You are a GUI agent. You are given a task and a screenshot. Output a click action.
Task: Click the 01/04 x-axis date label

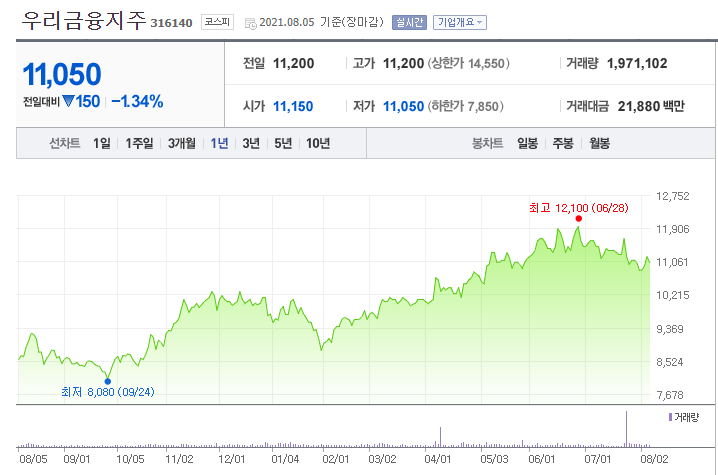tap(285, 459)
